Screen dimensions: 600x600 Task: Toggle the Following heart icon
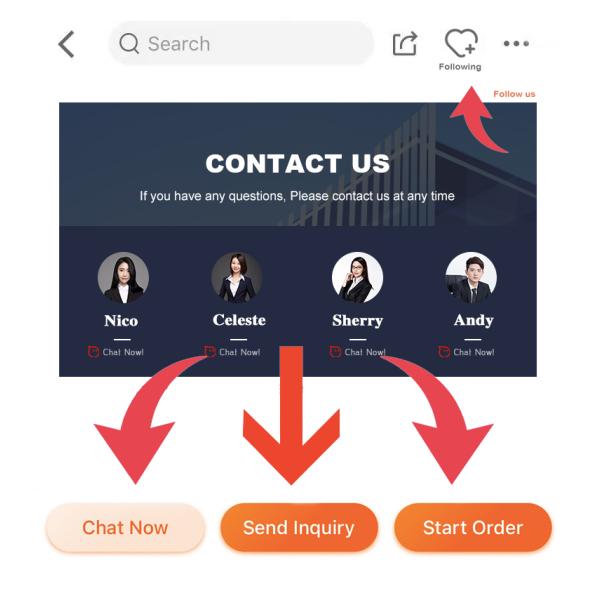[x=461, y=43]
